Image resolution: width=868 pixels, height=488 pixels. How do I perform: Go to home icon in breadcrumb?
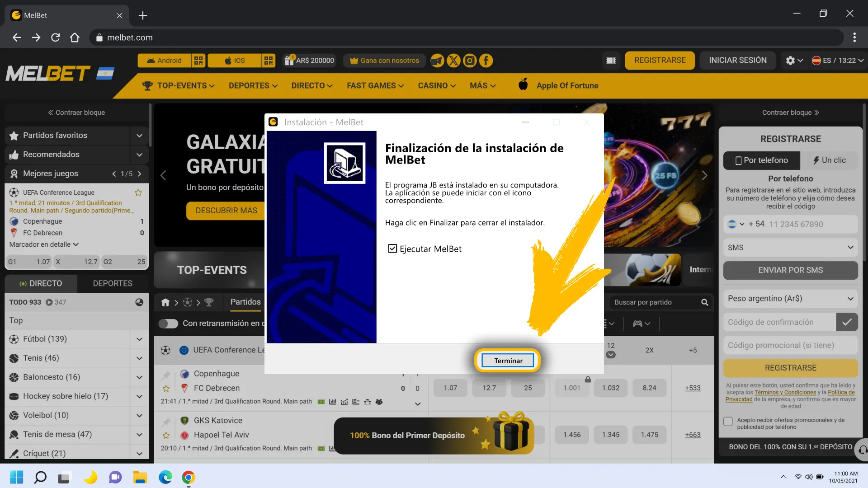165,302
